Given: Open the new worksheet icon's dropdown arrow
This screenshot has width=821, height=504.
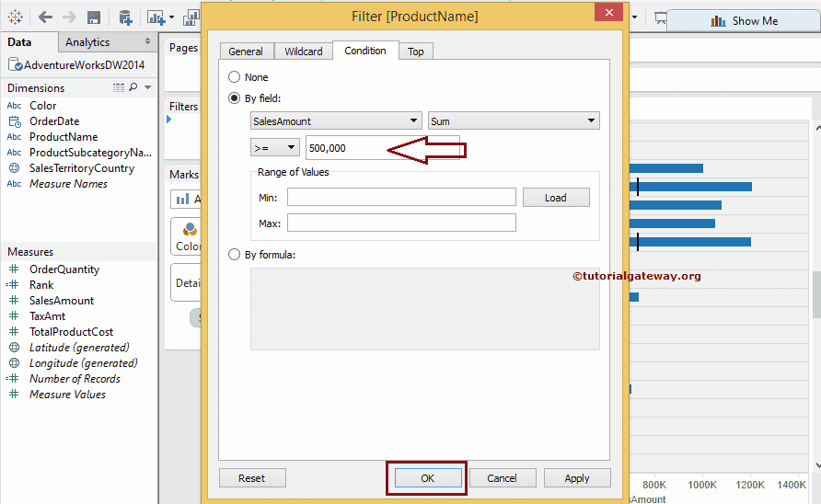Looking at the screenshot, I should click(x=172, y=17).
